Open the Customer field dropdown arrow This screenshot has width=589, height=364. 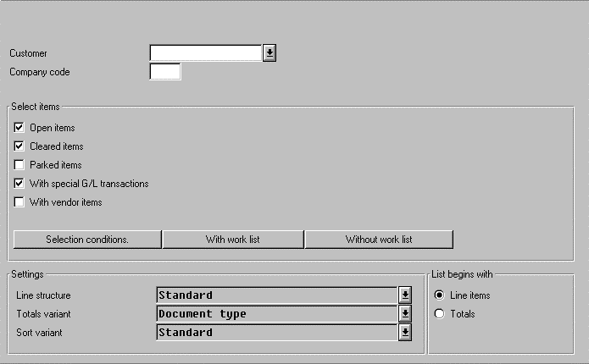[269, 53]
